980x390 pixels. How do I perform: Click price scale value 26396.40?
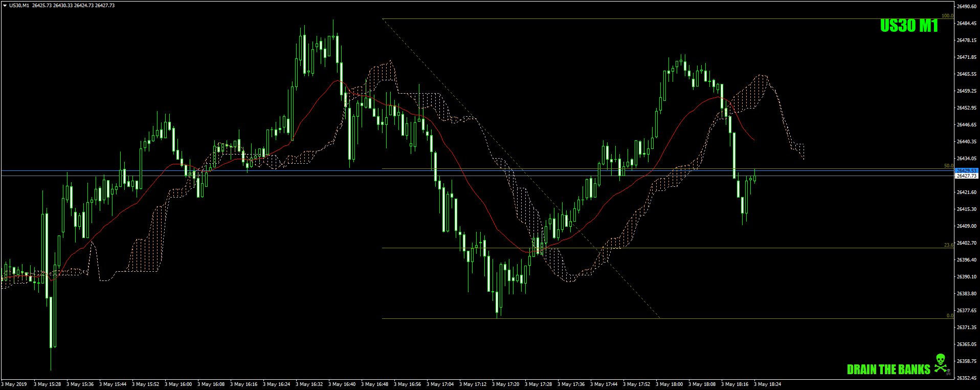point(967,260)
